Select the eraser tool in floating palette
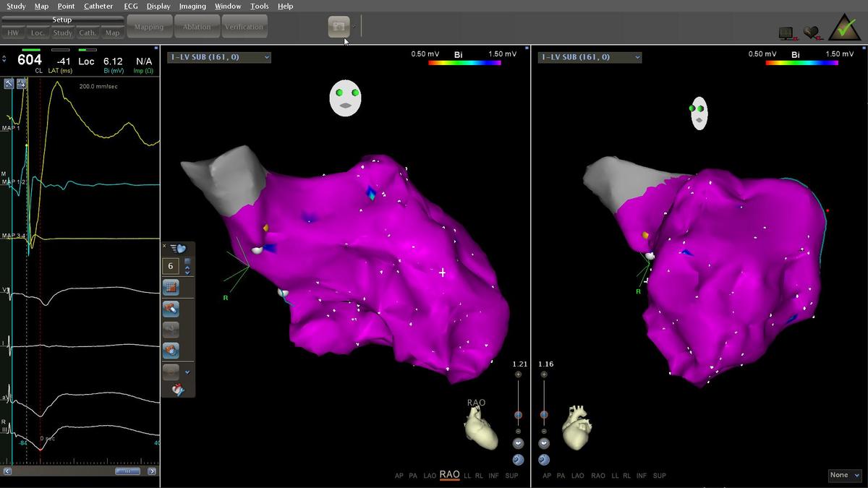 (171, 309)
